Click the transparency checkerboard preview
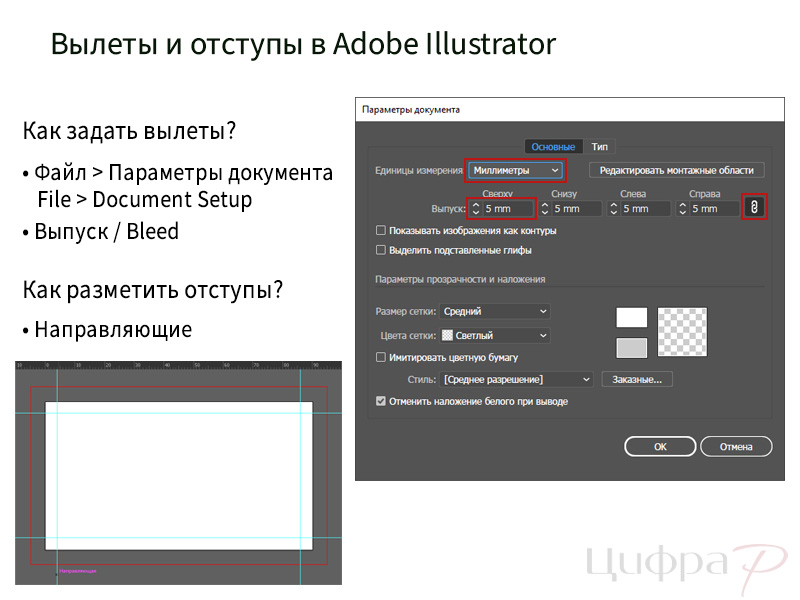The width and height of the screenshot is (800, 600). point(682,332)
